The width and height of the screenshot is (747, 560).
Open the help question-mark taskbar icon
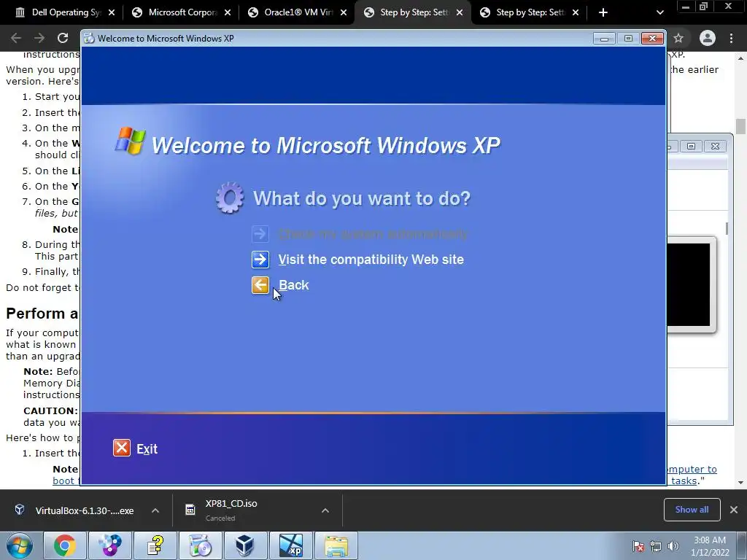coord(155,545)
